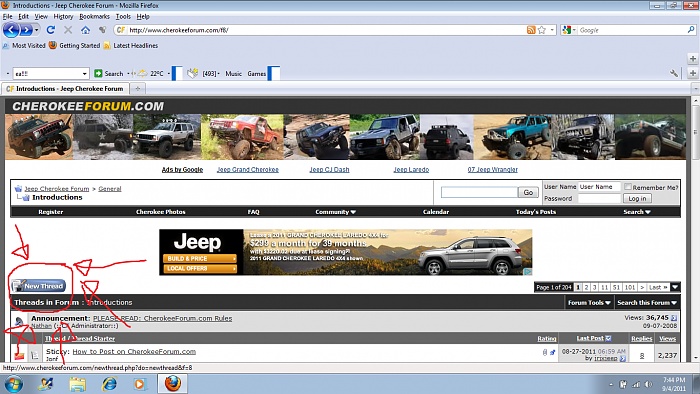Open the History menu

[x=63, y=17]
